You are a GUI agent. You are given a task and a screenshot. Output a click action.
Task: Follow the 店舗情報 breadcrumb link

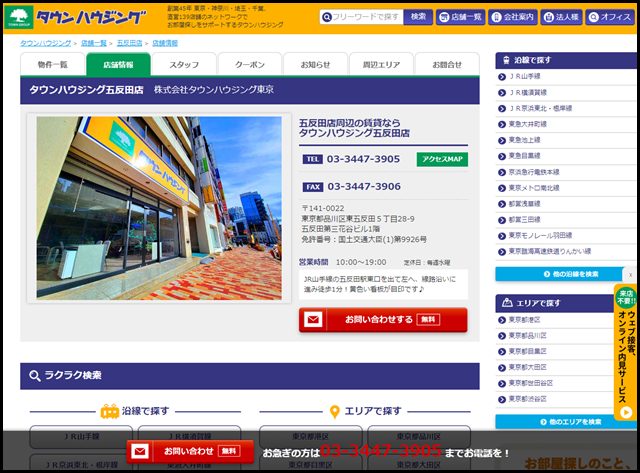click(165, 43)
